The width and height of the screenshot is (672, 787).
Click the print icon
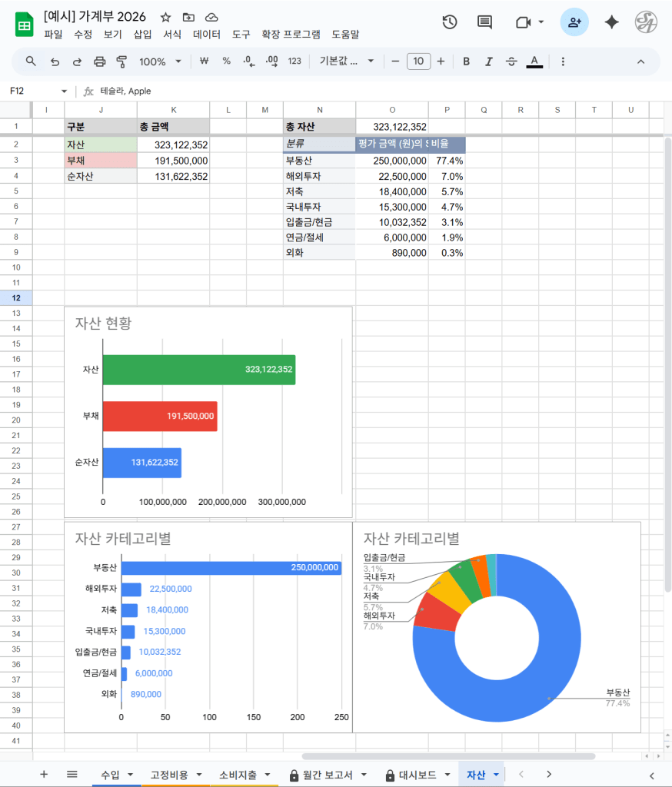(99, 61)
